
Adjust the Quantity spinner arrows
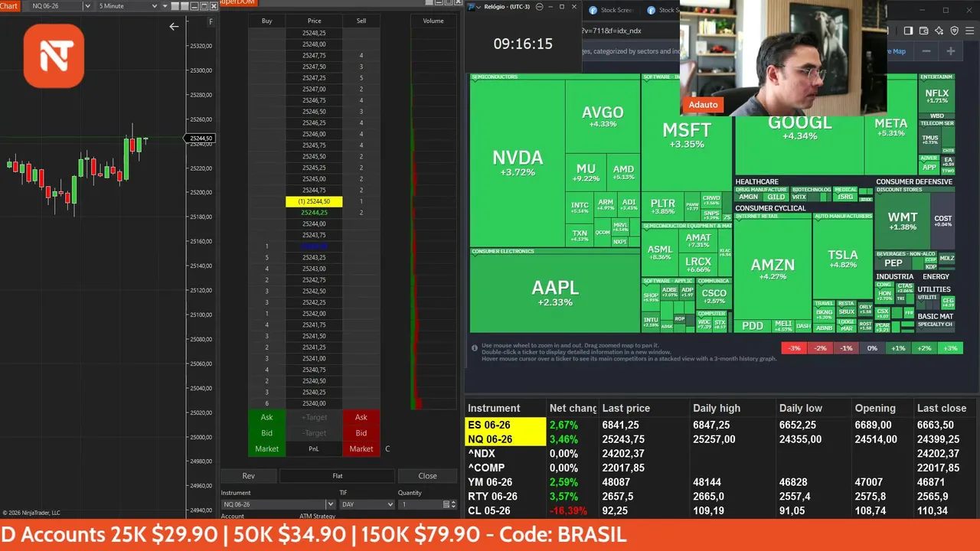coord(454,504)
